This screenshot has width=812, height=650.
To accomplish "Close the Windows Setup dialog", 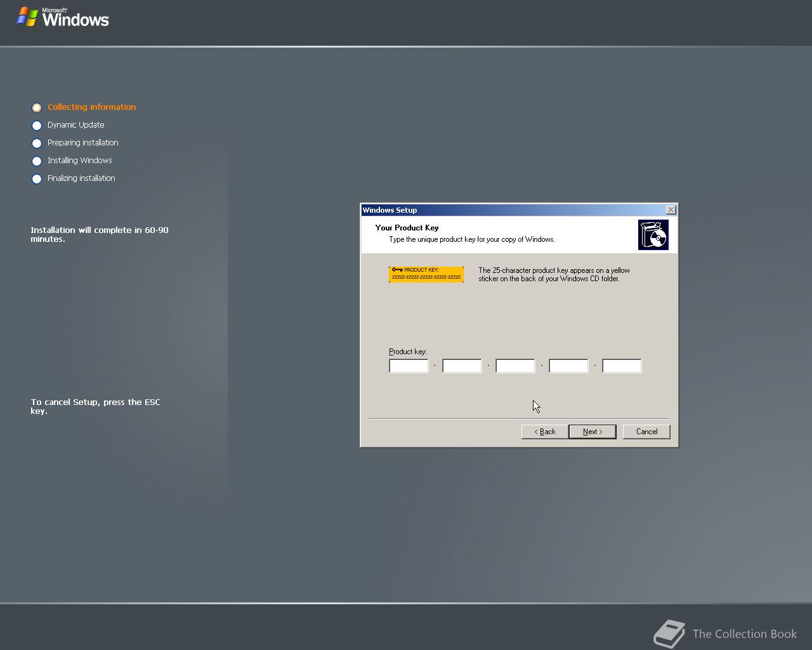I will pos(671,210).
